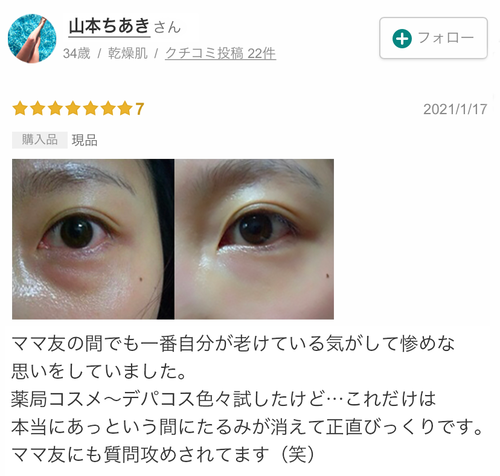Click the review line starting ママ友の間でも
Viewport: 500px width, 476px height.
tap(233, 343)
